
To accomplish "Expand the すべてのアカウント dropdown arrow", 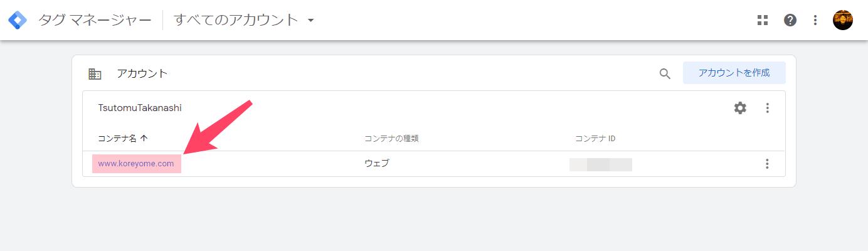I will pos(310,20).
